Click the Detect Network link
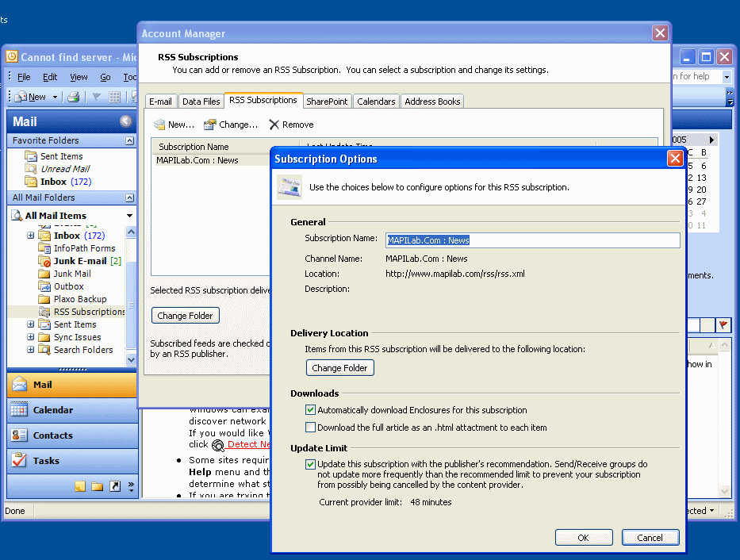 tap(249, 444)
